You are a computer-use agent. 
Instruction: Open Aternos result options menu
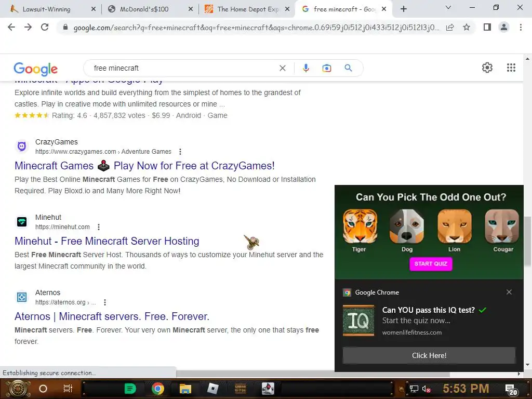[105, 302]
